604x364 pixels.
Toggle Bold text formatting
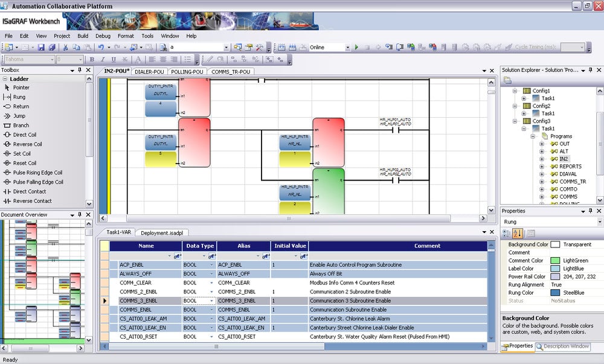(x=92, y=59)
